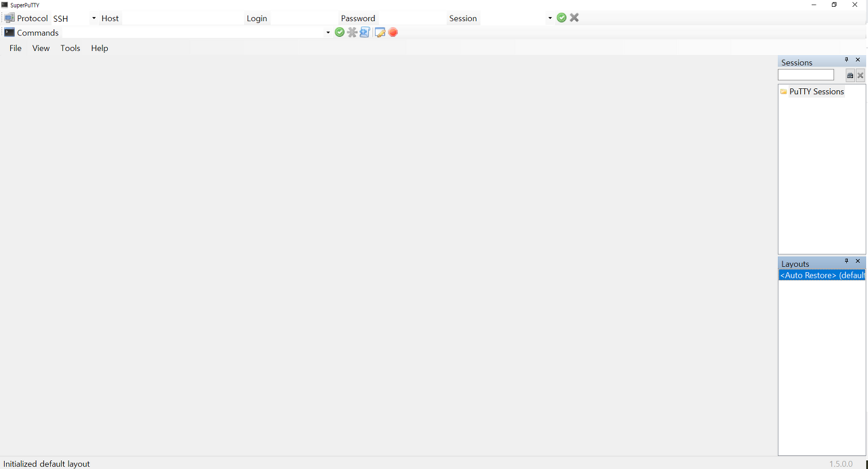
Task: Click the Layouts panel title
Action: 795,264
